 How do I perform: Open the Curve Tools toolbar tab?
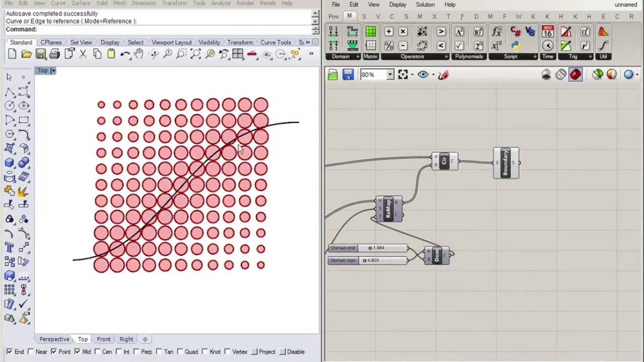(276, 43)
